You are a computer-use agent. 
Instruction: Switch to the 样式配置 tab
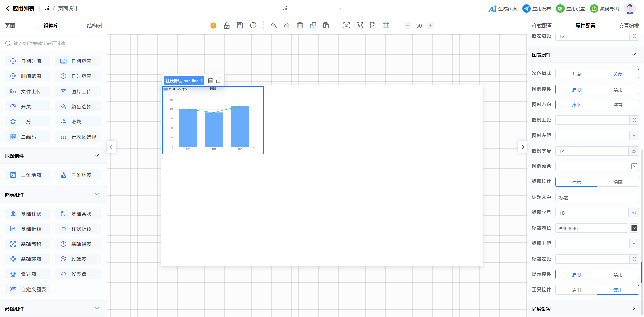[542, 26]
